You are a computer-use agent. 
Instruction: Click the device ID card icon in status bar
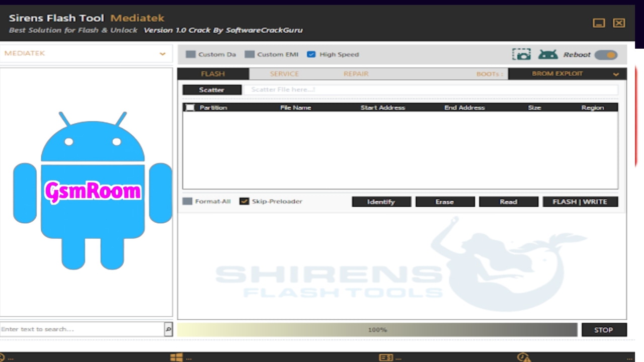[x=386, y=357]
